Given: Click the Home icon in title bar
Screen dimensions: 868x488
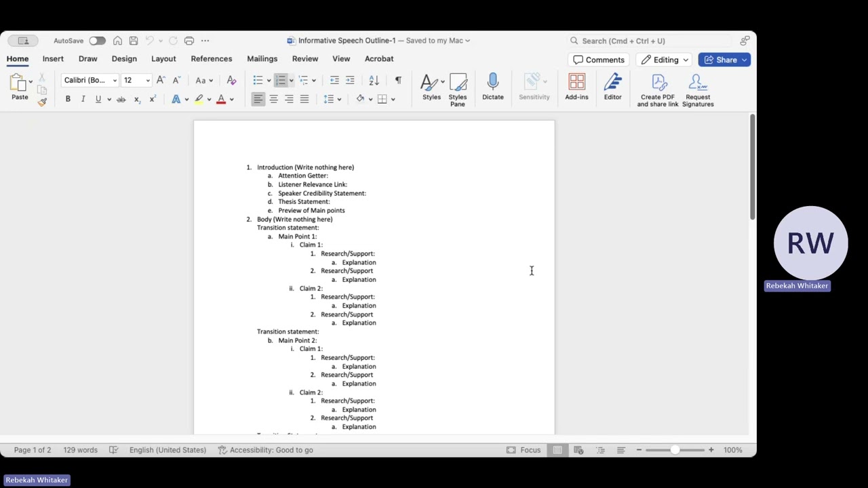Looking at the screenshot, I should tap(117, 41).
